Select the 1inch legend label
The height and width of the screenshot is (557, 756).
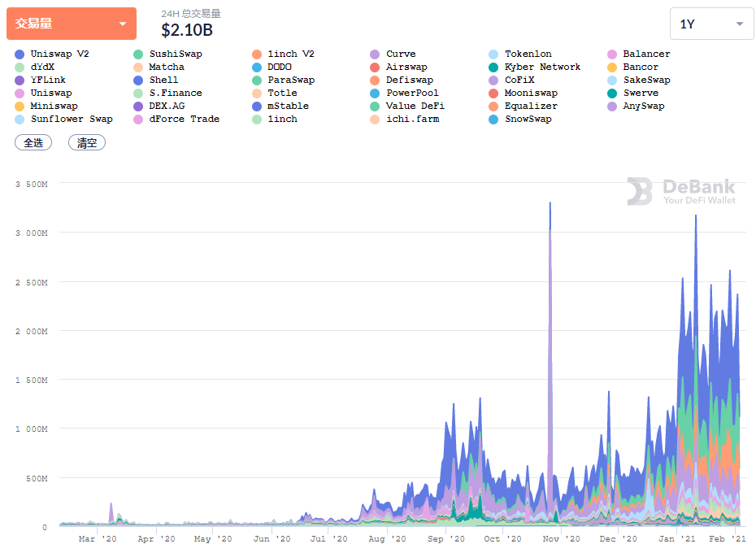283,119
